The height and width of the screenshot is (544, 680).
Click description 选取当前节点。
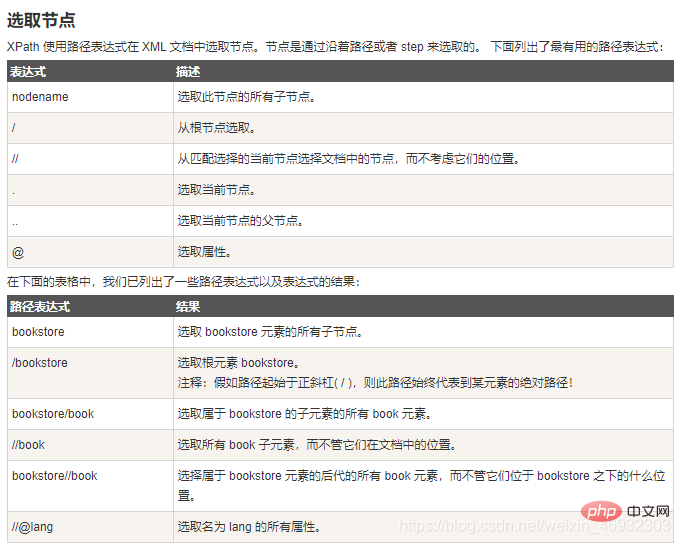tap(216, 190)
